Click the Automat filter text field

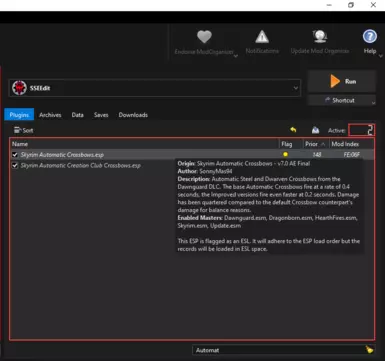278,350
